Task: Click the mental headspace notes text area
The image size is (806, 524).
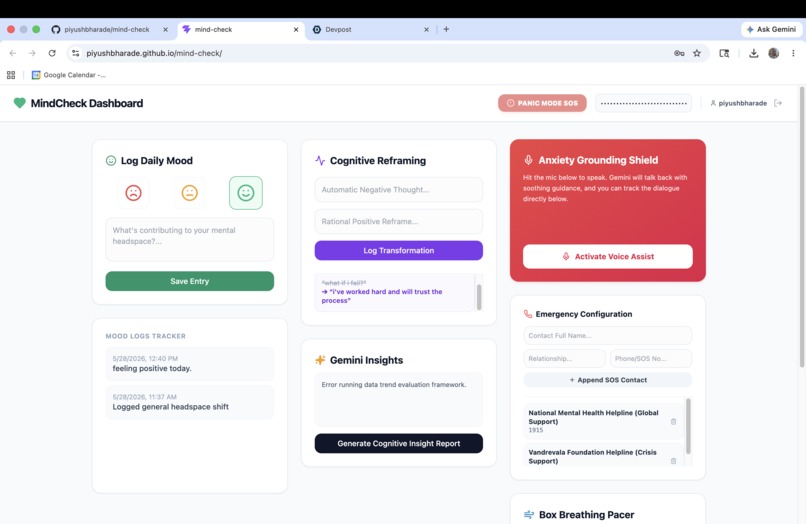Action: coord(190,239)
